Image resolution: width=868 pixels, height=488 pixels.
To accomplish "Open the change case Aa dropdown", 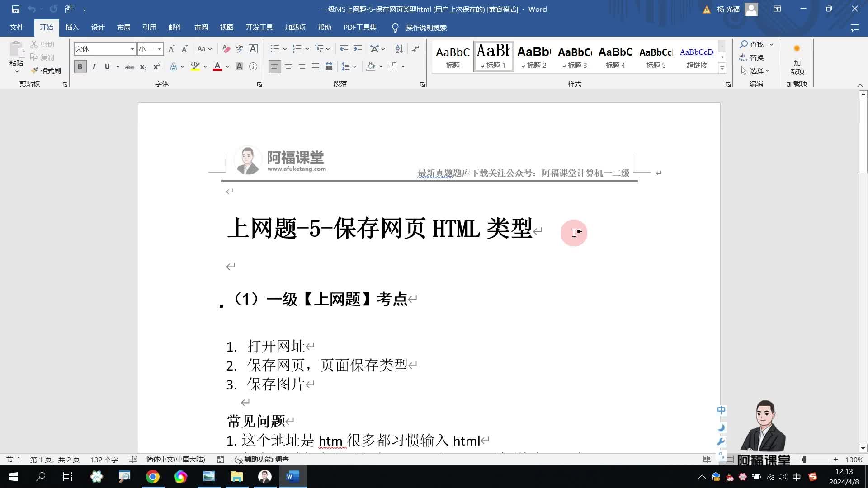I will [x=204, y=49].
